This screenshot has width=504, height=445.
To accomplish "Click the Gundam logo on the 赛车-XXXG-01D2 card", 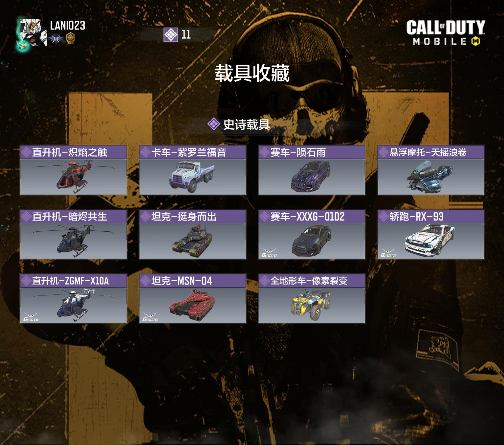I will (270, 252).
